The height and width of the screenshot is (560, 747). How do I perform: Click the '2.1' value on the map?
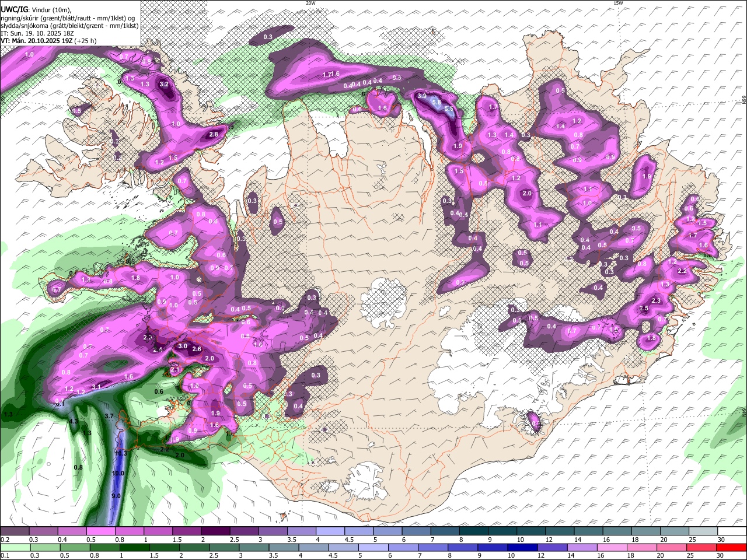[x=175, y=370]
